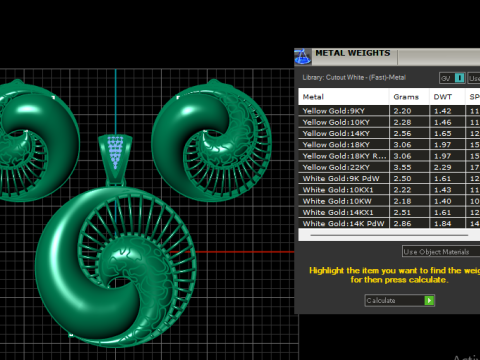This screenshot has width=480, height=360.
Task: Select the right spiral earring model
Action: pyautogui.click(x=211, y=140)
